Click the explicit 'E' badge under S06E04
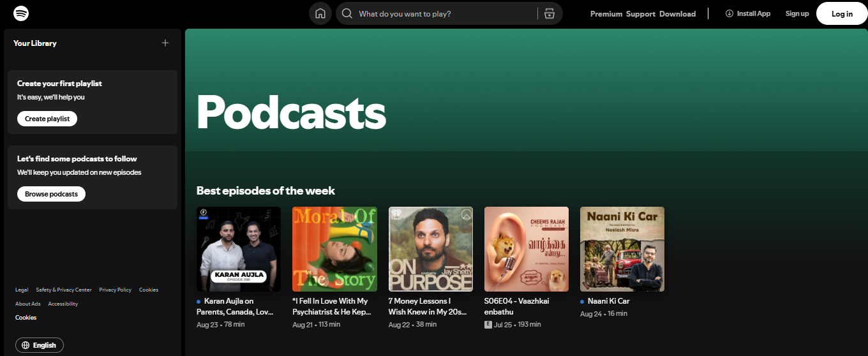 pos(488,325)
